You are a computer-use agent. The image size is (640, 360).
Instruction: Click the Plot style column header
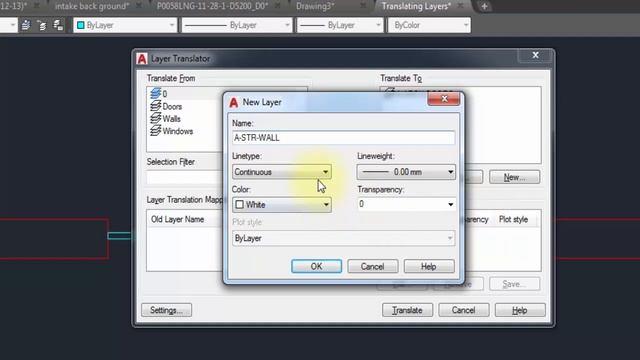point(513,220)
